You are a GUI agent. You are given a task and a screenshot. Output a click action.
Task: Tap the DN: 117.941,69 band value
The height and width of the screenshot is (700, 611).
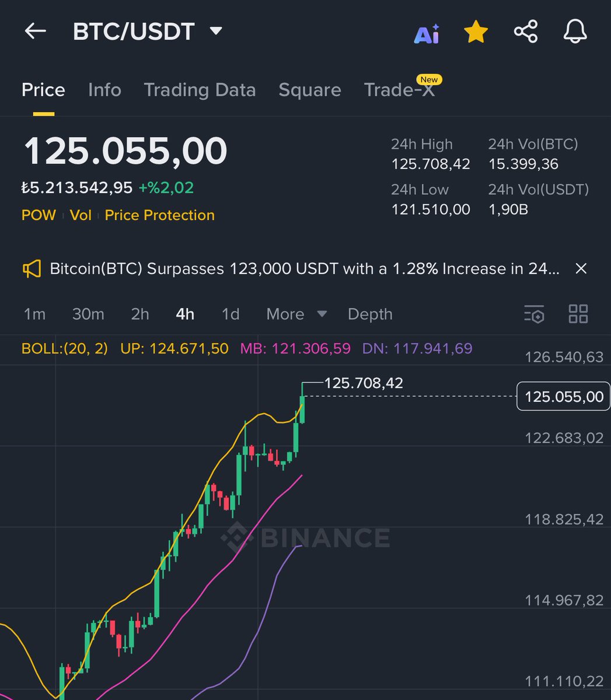[x=417, y=349]
